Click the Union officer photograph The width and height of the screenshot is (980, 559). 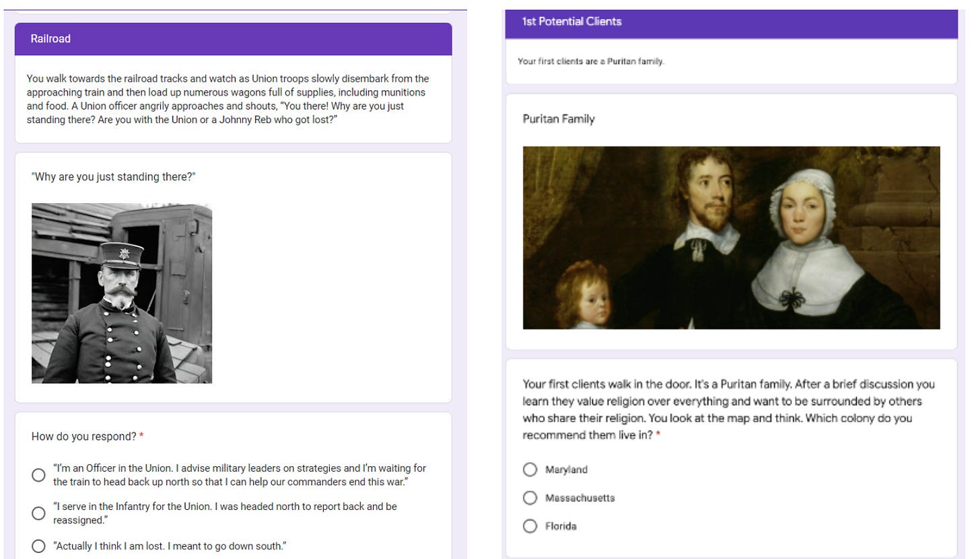point(122,293)
